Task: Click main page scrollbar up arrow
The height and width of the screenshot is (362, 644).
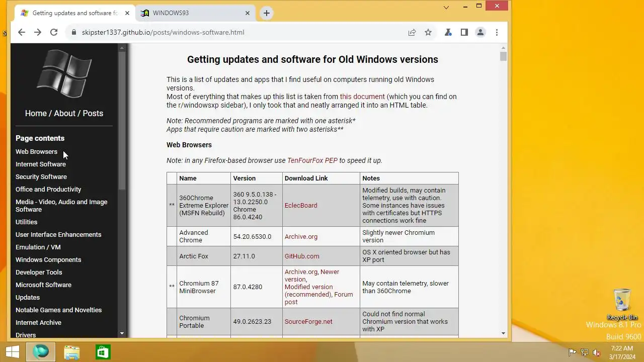Action: point(504,48)
